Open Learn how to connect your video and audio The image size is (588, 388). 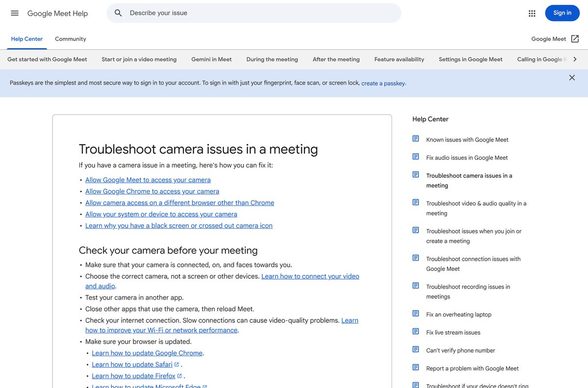(310, 276)
